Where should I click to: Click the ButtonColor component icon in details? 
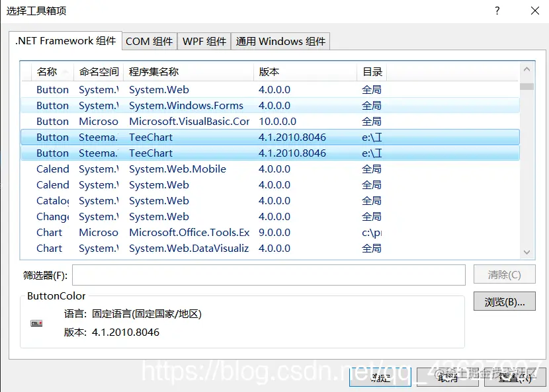[36, 323]
